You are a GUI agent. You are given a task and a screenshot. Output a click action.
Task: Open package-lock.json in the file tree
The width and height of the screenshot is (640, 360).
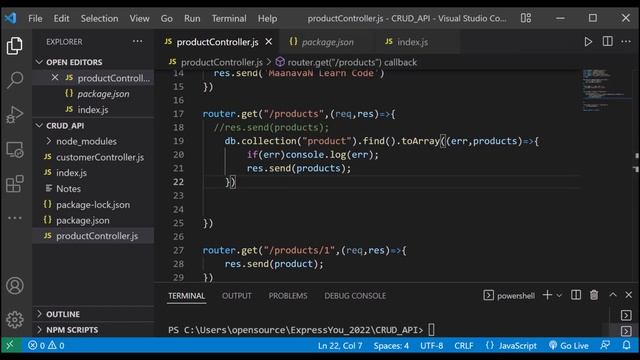pos(93,204)
